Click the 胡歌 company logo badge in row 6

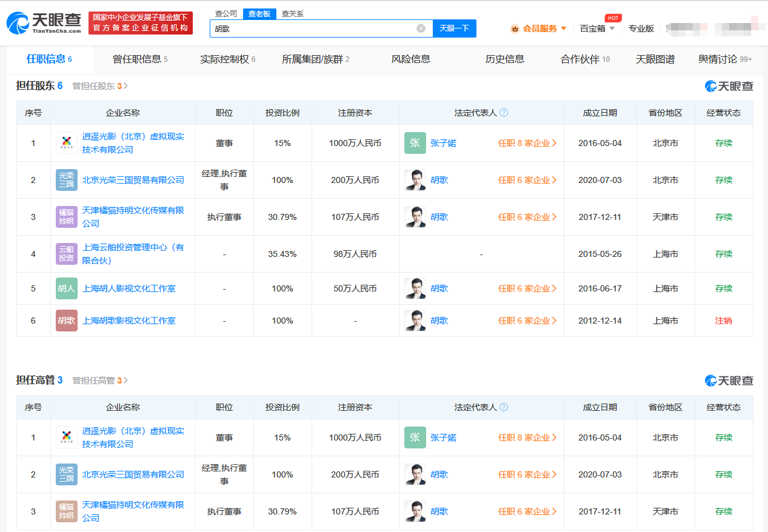[x=67, y=321]
